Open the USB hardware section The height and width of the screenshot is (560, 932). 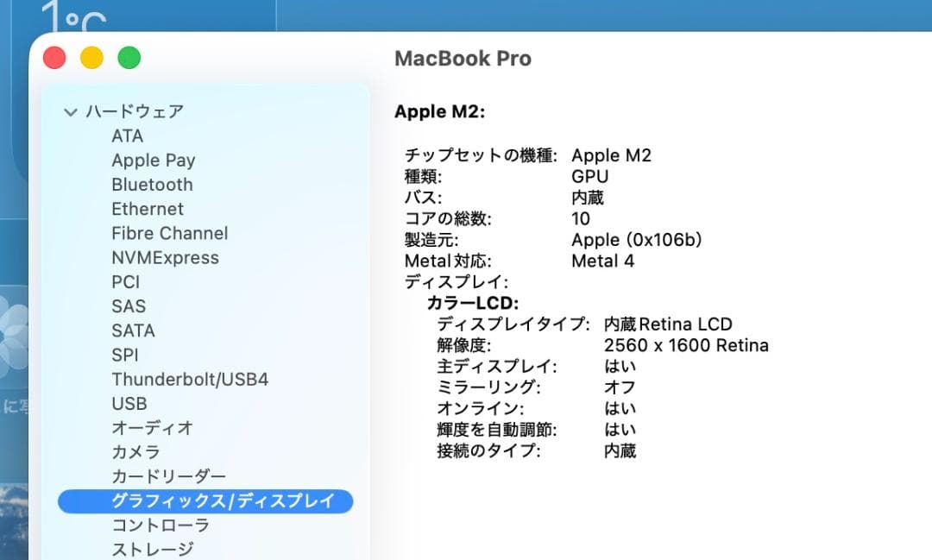(129, 403)
